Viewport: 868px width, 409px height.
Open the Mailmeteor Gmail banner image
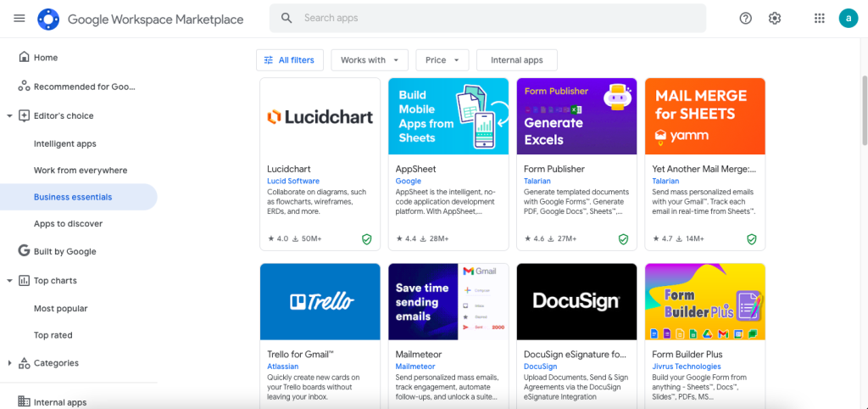448,302
